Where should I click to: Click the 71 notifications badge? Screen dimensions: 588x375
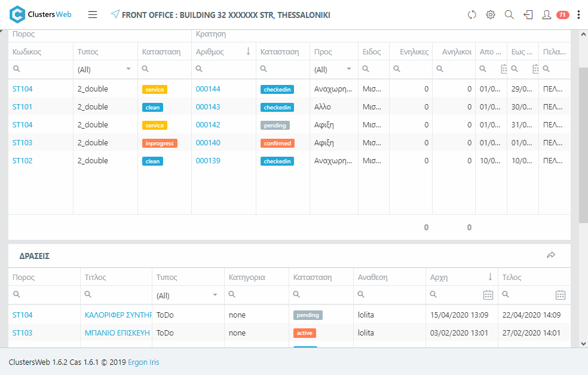coord(562,15)
